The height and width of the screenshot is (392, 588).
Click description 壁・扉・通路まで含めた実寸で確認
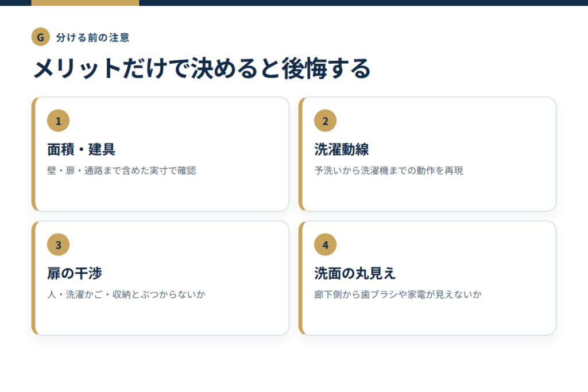point(122,170)
